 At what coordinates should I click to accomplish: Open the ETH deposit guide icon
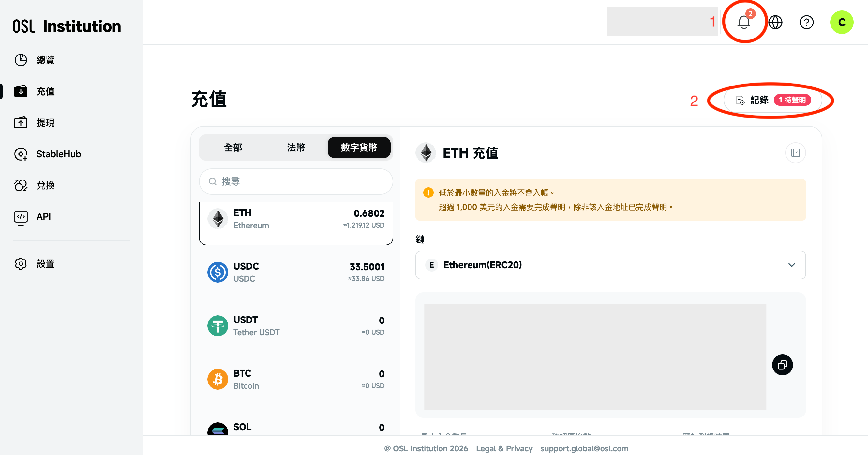click(x=795, y=153)
